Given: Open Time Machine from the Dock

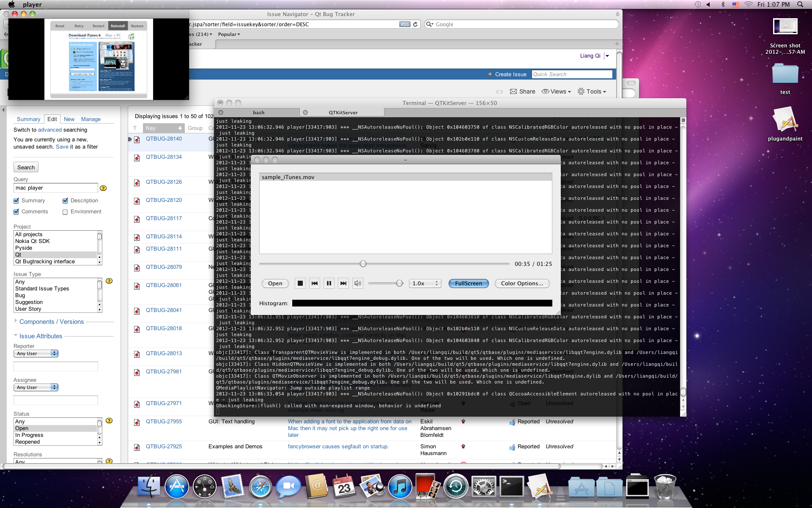Looking at the screenshot, I should [x=455, y=486].
